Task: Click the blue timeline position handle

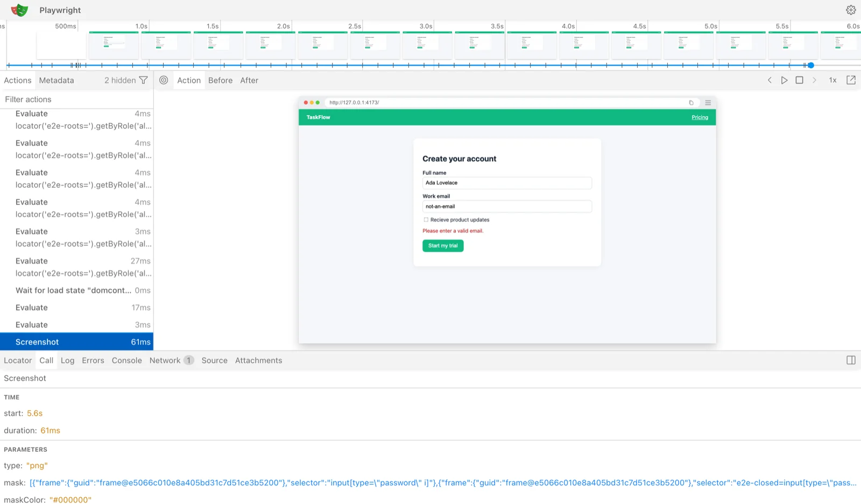Action: click(x=811, y=65)
